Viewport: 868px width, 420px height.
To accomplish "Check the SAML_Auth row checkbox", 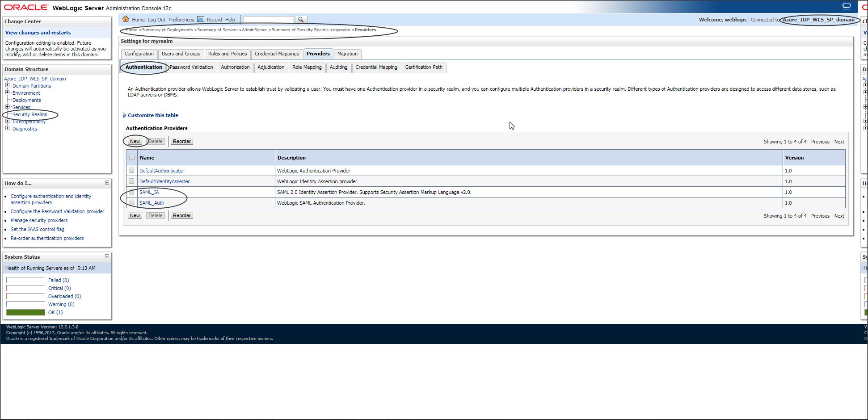I will point(131,202).
